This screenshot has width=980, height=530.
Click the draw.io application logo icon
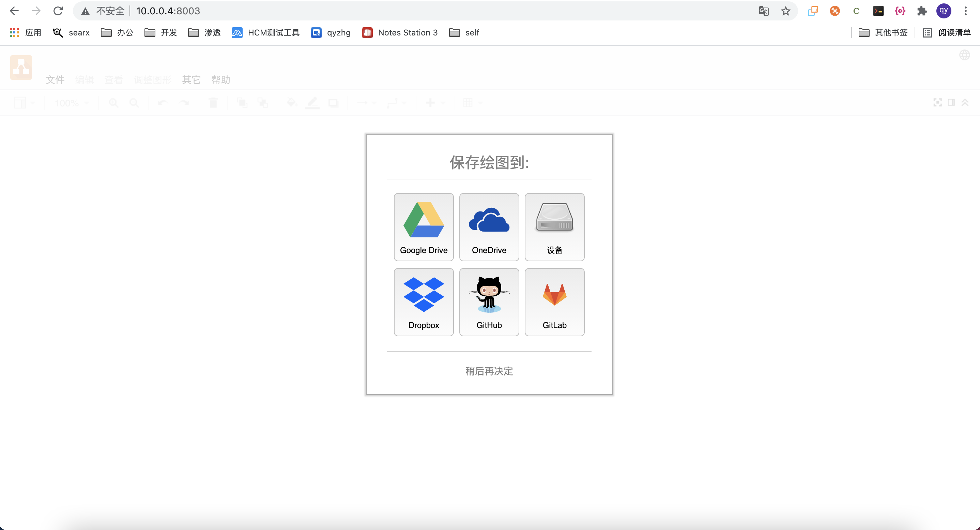pos(21,67)
